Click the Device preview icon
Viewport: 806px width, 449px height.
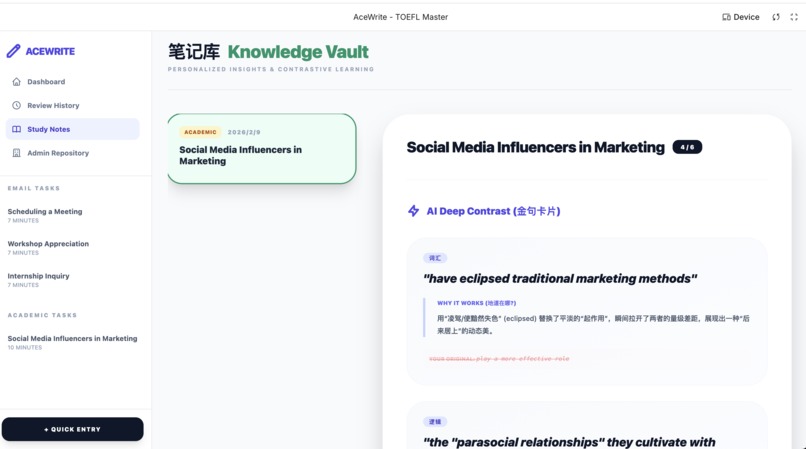click(726, 17)
